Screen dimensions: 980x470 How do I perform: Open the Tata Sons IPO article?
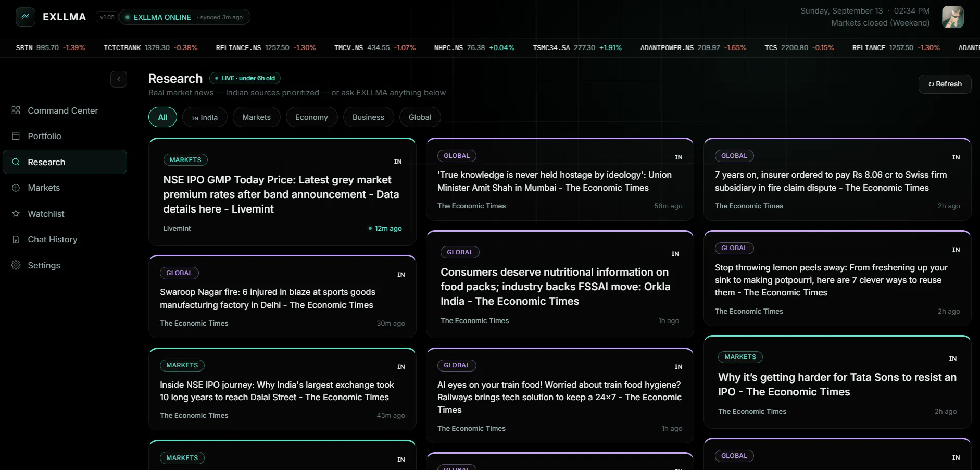pyautogui.click(x=837, y=382)
